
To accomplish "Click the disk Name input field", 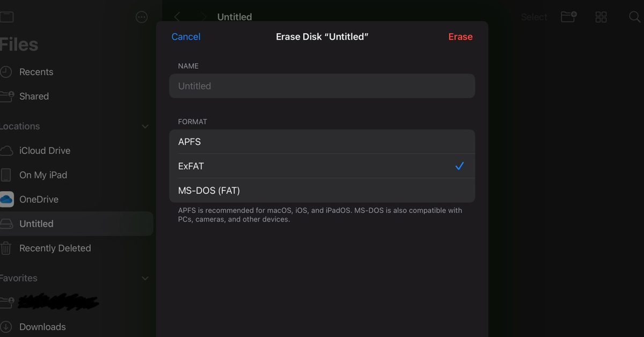I will coord(322,86).
